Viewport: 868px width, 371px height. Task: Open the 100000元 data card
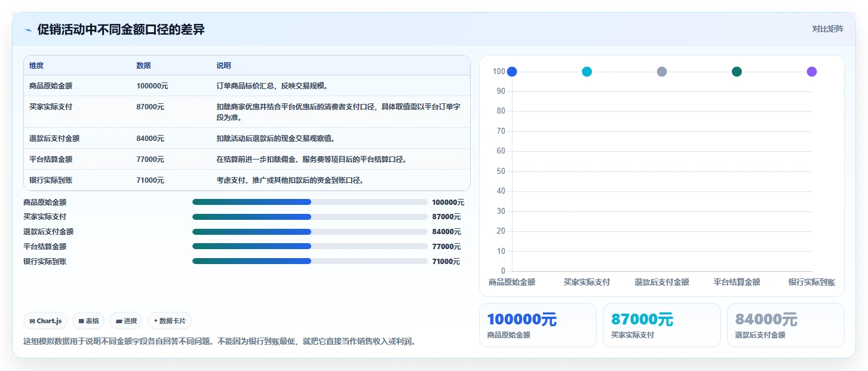(538, 325)
